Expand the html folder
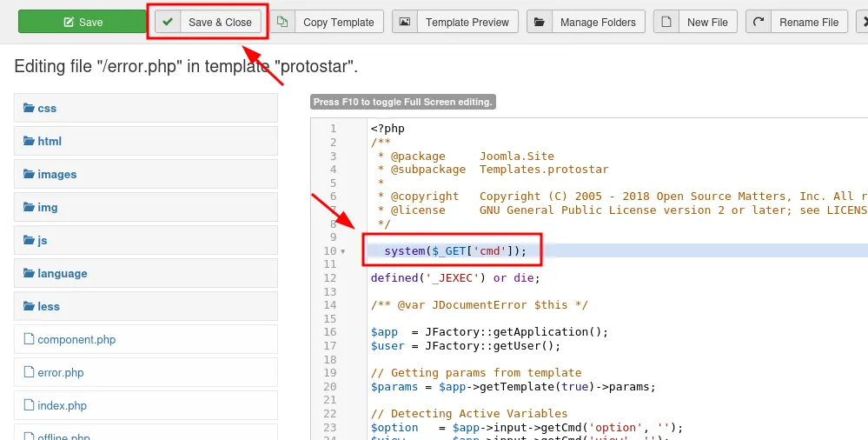Viewport: 868px width, 440px height. (146, 141)
